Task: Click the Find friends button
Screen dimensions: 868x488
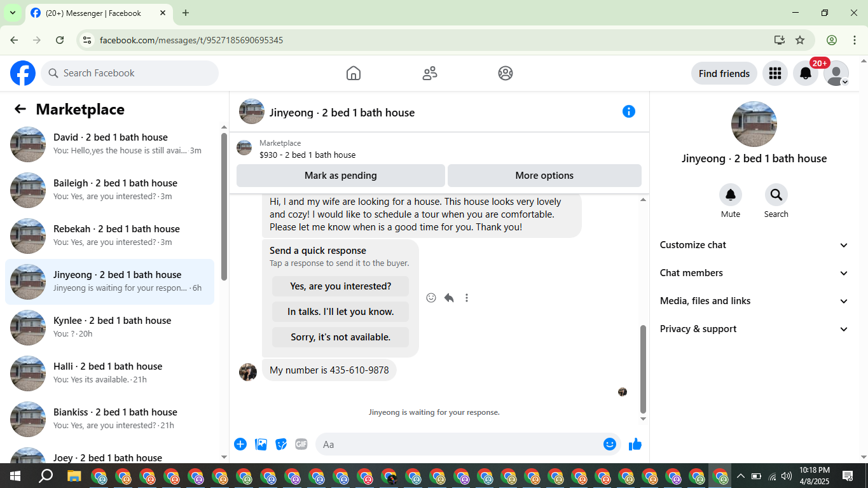Action: coord(724,73)
